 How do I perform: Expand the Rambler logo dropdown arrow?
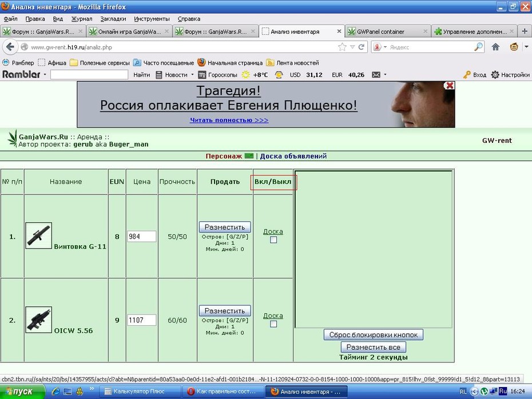(45, 74)
